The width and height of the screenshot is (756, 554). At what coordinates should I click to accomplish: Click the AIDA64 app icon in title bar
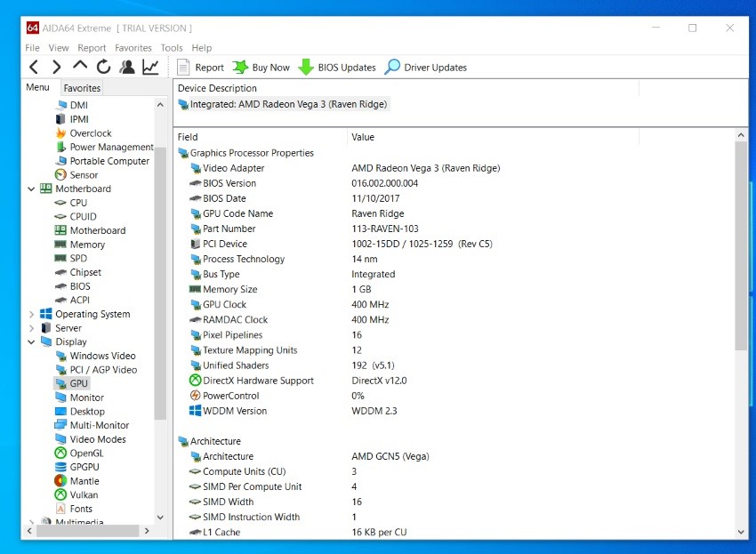[x=32, y=28]
